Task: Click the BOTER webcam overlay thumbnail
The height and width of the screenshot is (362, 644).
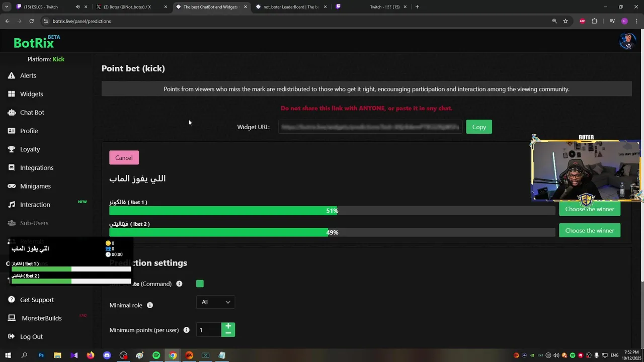Action: point(586,170)
